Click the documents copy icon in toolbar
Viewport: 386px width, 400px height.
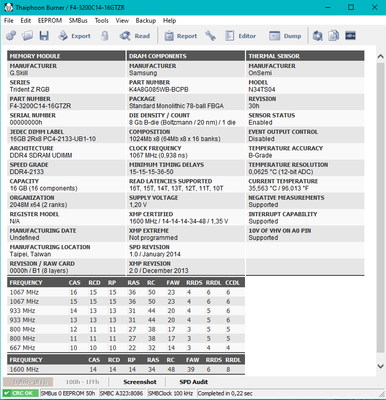point(334,36)
